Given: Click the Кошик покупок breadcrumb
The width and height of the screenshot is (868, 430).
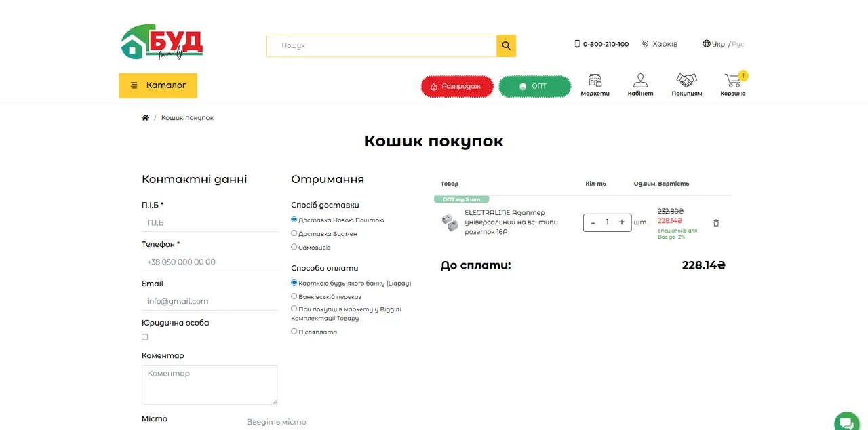Looking at the screenshot, I should point(187,118).
